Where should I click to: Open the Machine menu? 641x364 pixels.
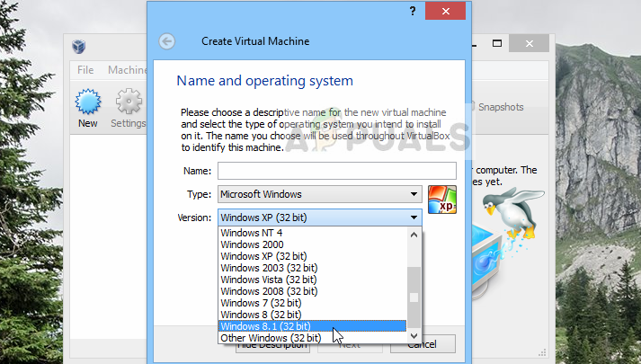[127, 70]
